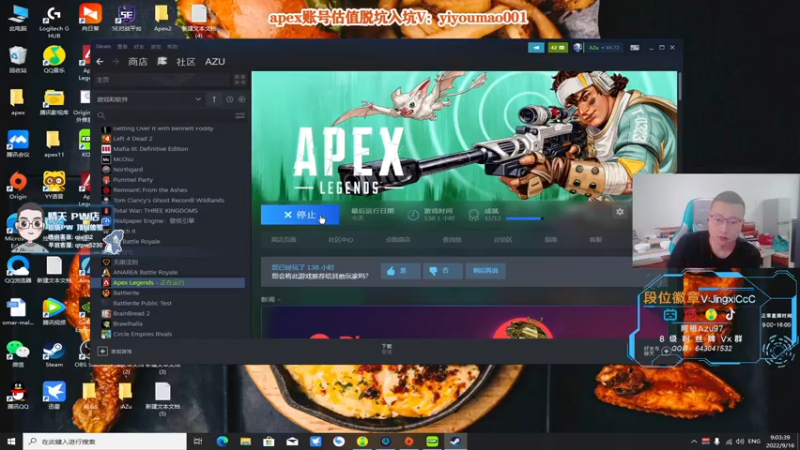Open the Steam account name dropdown
Viewport: 800px width, 450px height.
tap(604, 47)
